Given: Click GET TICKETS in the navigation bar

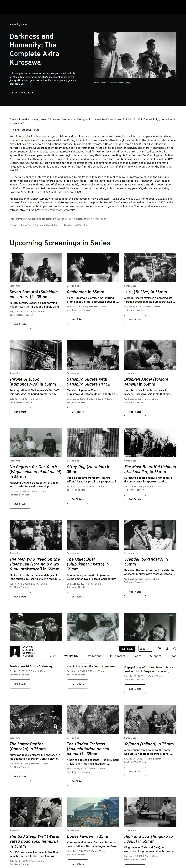Looking at the screenshot, I should [x=127, y=649].
